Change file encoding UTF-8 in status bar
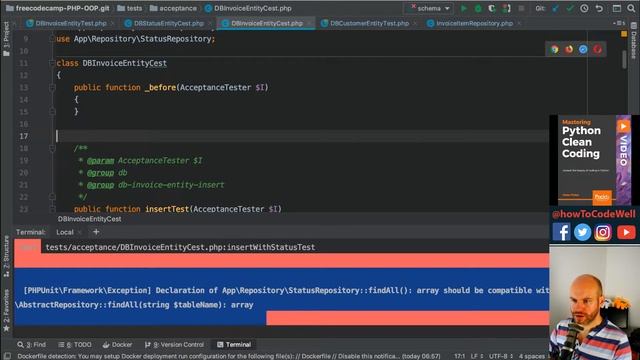Image resolution: width=640 pixels, height=360 pixels. 501,356
